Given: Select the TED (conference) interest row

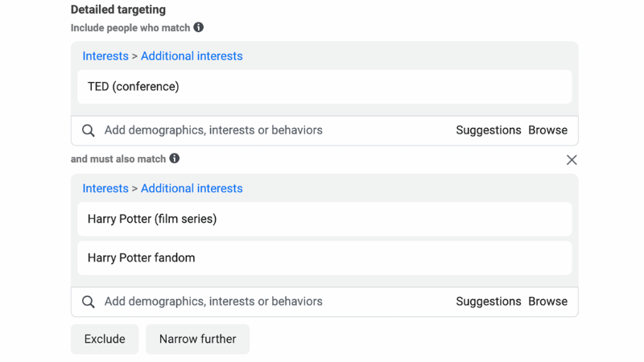Looking at the screenshot, I should tap(324, 87).
